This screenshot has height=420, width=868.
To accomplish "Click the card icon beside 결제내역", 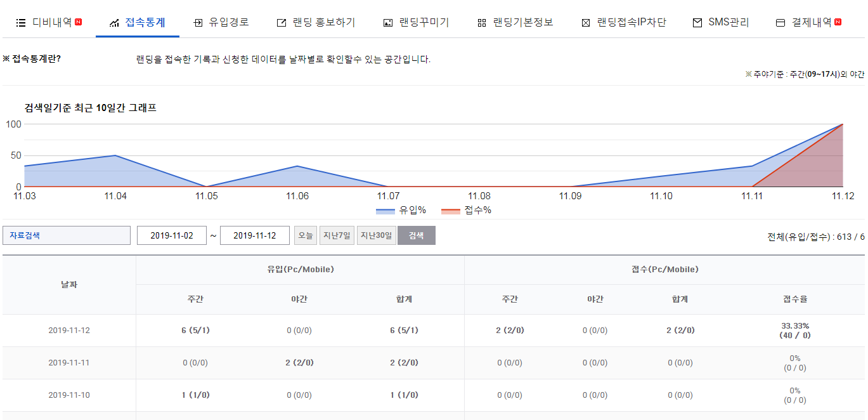I will click(x=781, y=23).
